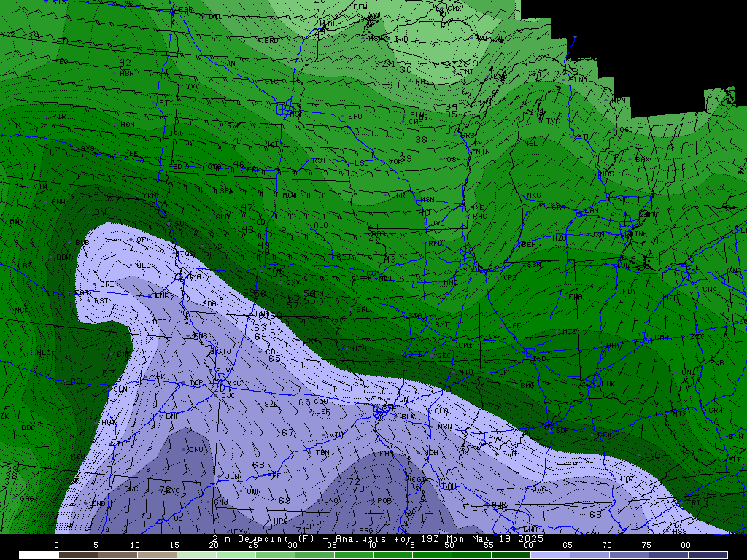This screenshot has width=747, height=560.
Task: Select the OMA station label
Action: click(x=194, y=277)
